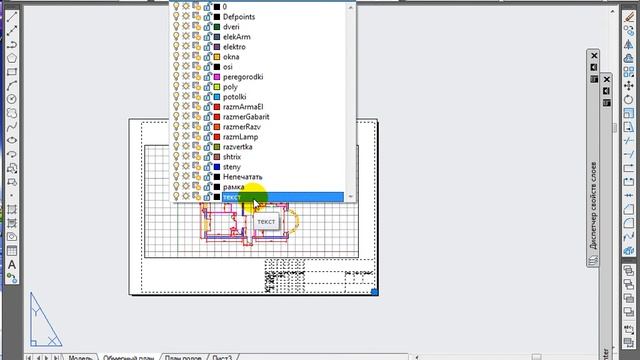Viewport: 640px width, 360px height.
Task: Lock the shtrix layer padlock
Action: (x=207, y=157)
